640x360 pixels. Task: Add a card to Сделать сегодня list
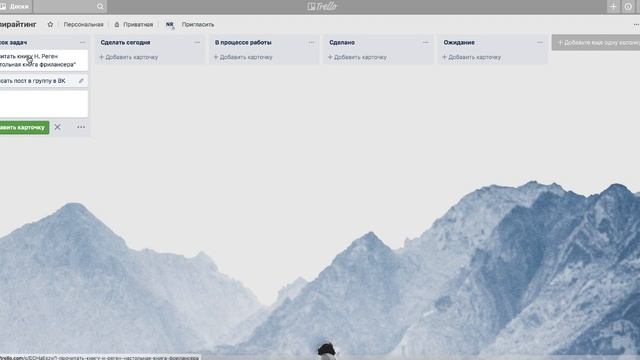129,57
